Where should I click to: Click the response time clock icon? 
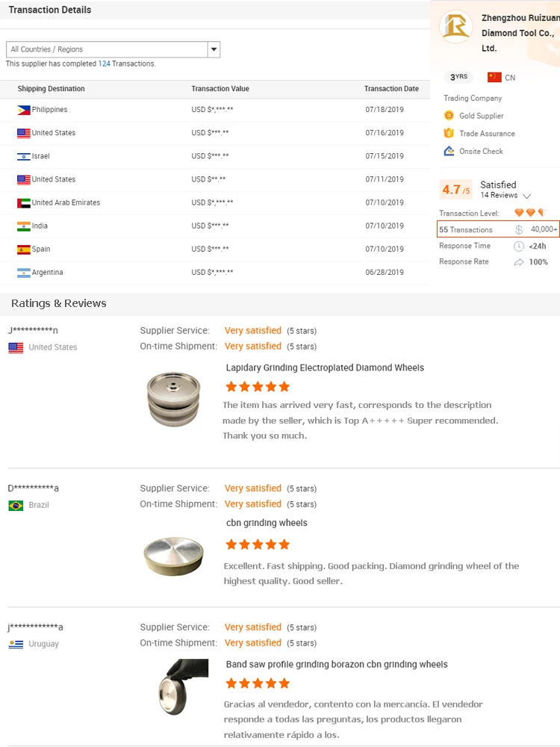[519, 247]
